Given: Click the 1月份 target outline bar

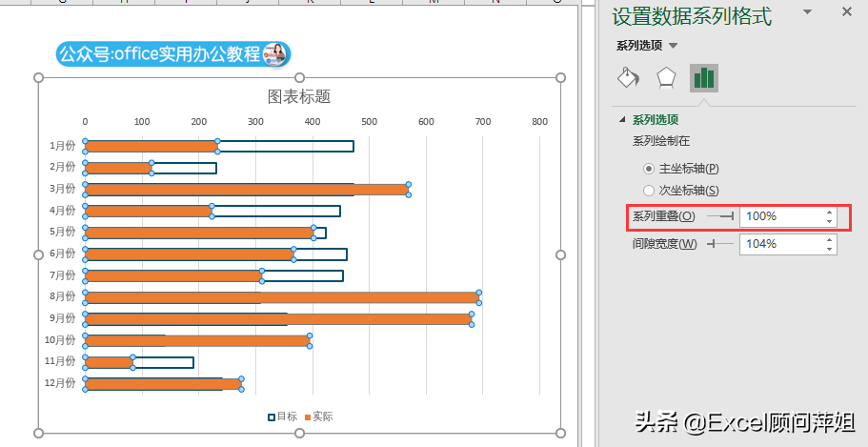Looking at the screenshot, I should coord(285,146).
